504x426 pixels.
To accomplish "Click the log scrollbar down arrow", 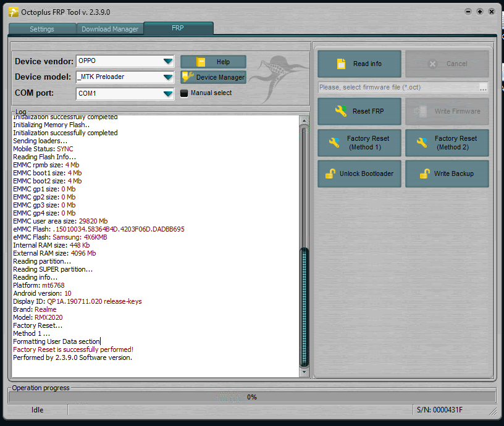I will 304,372.
